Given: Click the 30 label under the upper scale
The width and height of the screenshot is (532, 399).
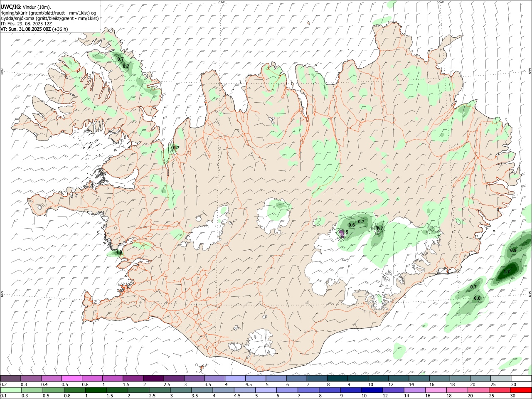Looking at the screenshot, I should click(514, 384).
